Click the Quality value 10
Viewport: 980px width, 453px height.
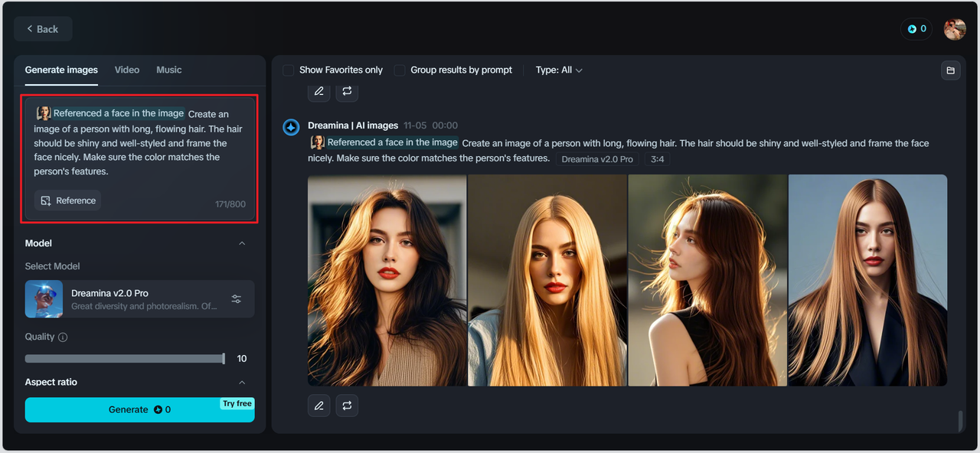(242, 359)
